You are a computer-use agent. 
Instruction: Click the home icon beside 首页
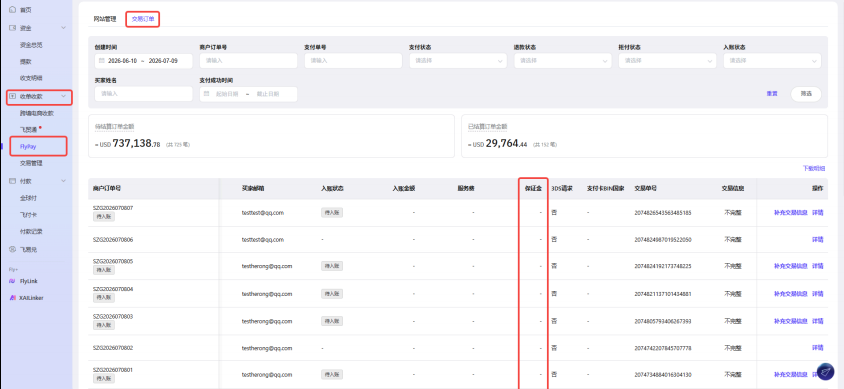[12, 10]
